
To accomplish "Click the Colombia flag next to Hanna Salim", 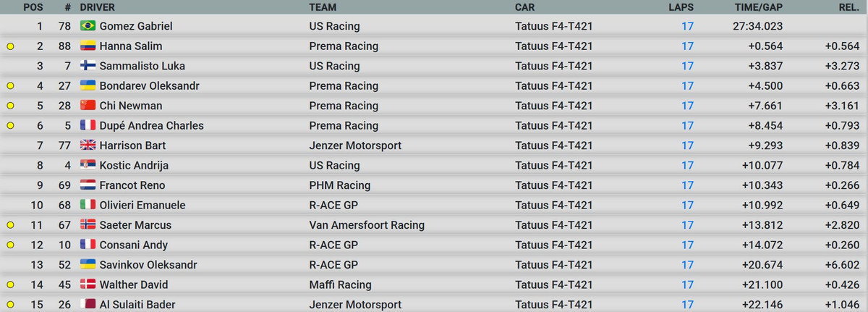I will (x=88, y=46).
